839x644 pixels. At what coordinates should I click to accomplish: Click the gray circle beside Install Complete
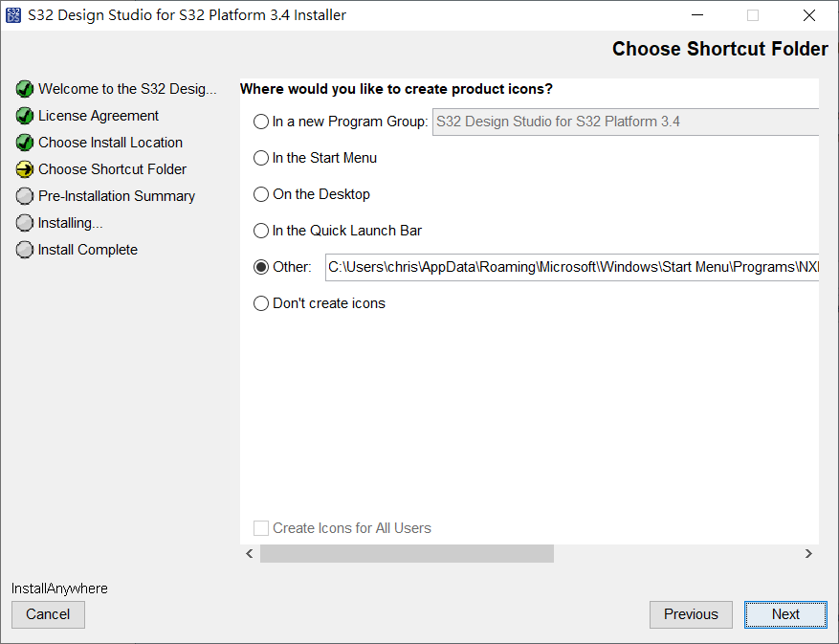pyautogui.click(x=25, y=250)
